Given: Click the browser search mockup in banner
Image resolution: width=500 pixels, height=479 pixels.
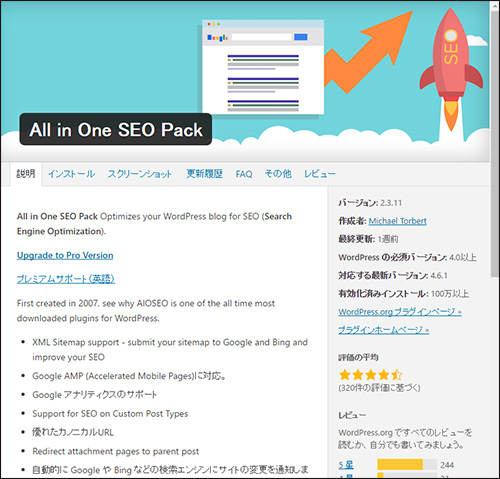Looking at the screenshot, I should (263, 67).
